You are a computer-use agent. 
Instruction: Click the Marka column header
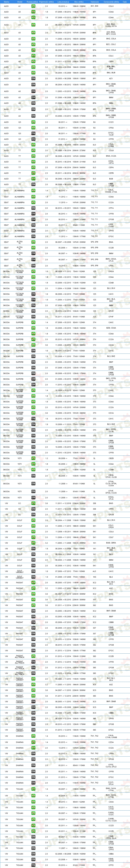6,2
